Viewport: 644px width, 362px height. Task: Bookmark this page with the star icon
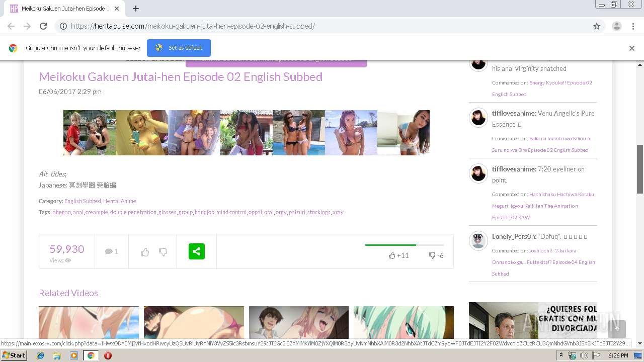pos(597,26)
